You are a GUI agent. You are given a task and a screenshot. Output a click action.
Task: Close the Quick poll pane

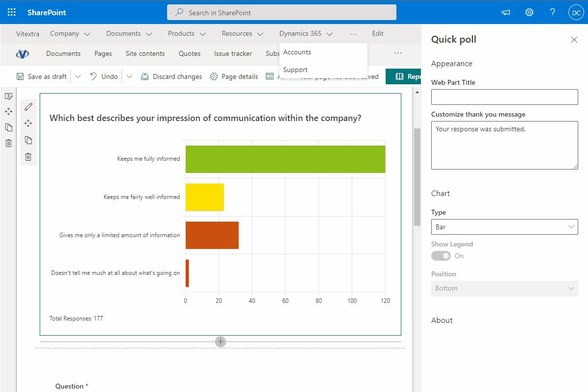[574, 40]
